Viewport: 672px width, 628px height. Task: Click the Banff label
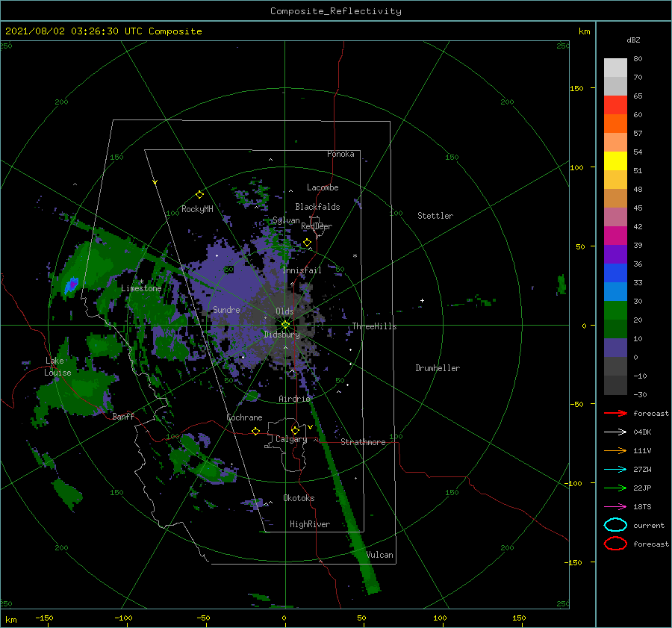tap(123, 417)
